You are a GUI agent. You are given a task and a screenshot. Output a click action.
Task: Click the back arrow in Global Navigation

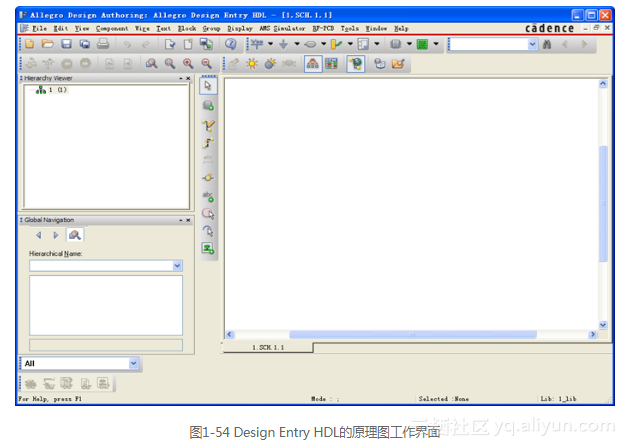(39, 235)
